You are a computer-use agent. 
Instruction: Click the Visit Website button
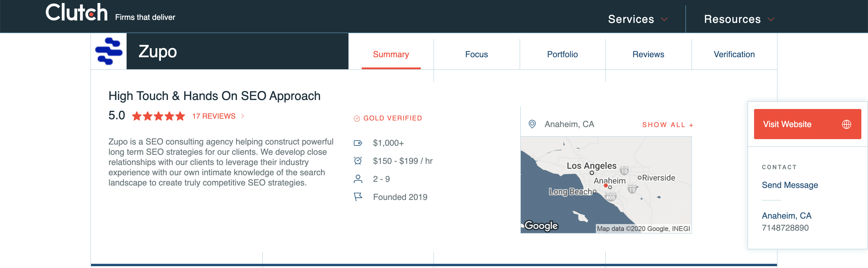pos(807,124)
